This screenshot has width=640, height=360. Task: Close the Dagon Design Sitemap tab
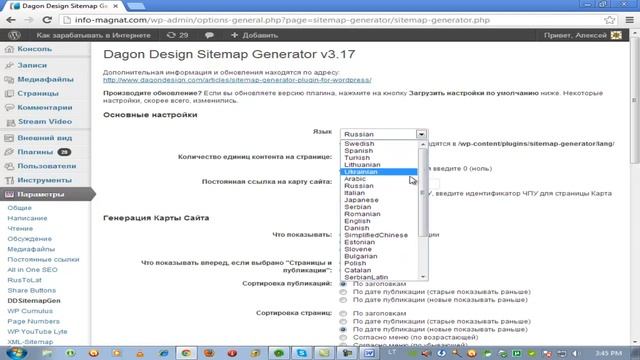coord(116,6)
